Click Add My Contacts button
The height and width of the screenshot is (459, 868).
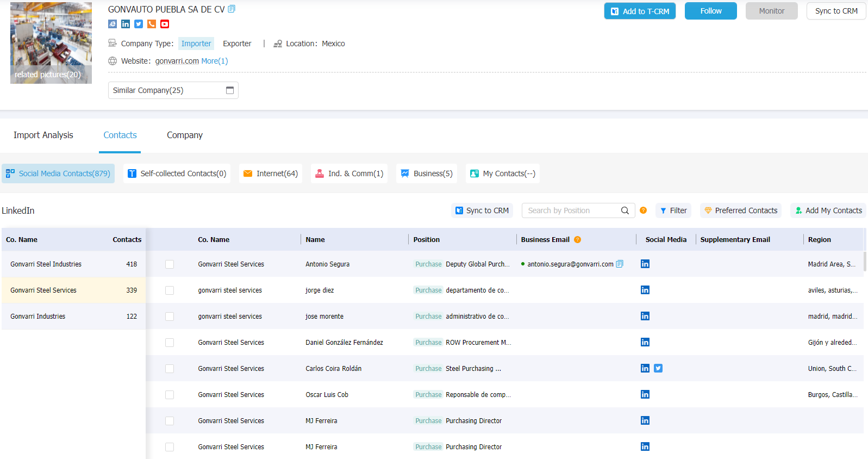828,210
